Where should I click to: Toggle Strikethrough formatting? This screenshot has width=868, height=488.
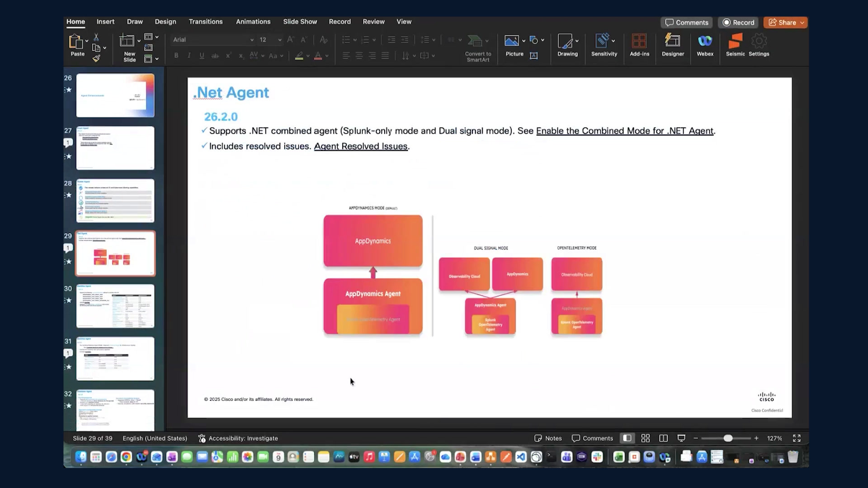tap(215, 56)
